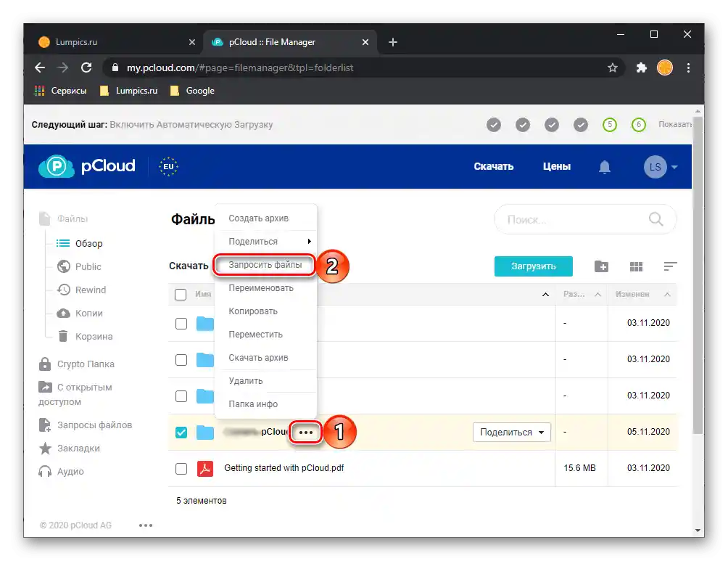Select Скачать архив in context menu
This screenshot has width=728, height=561.
coord(265,357)
